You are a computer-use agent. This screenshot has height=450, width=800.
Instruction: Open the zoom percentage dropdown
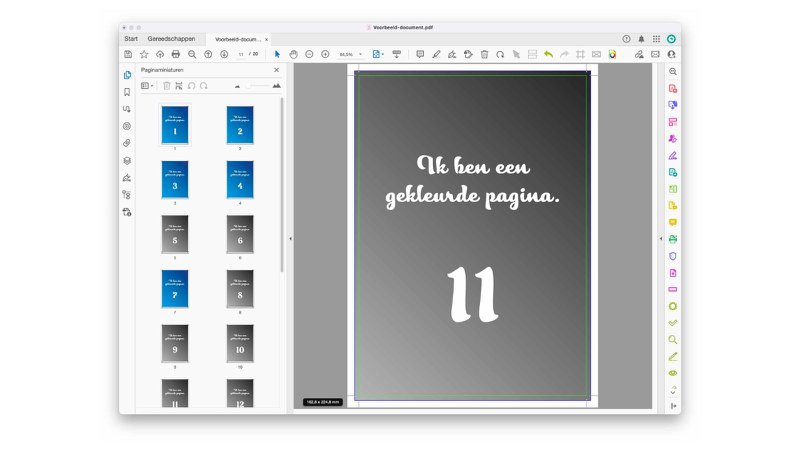tap(360, 54)
